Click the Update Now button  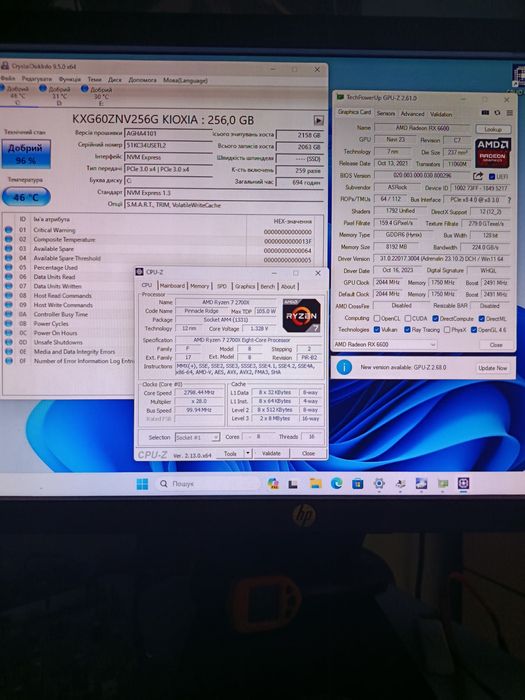pyautogui.click(x=492, y=368)
